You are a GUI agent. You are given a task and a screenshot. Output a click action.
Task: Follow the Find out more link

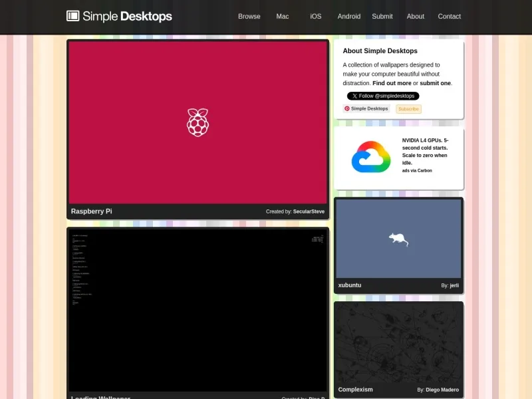pyautogui.click(x=392, y=83)
